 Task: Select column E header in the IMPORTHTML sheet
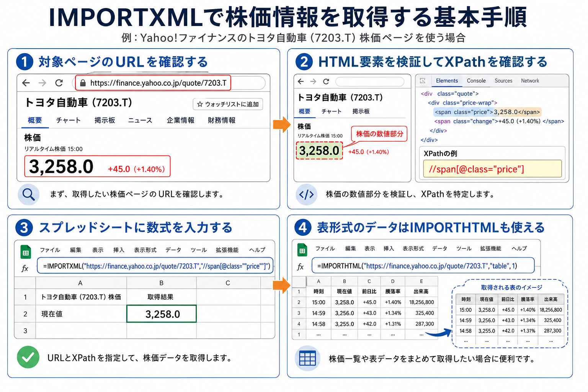point(421,281)
